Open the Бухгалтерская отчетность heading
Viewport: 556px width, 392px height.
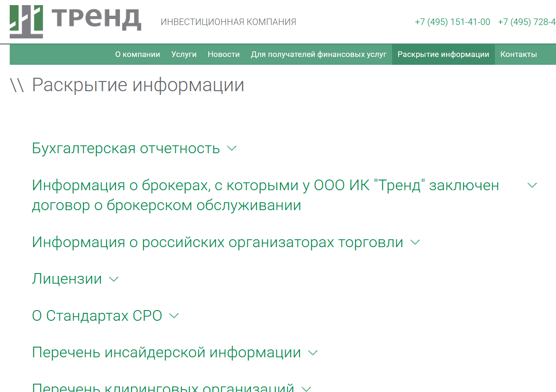point(126,148)
